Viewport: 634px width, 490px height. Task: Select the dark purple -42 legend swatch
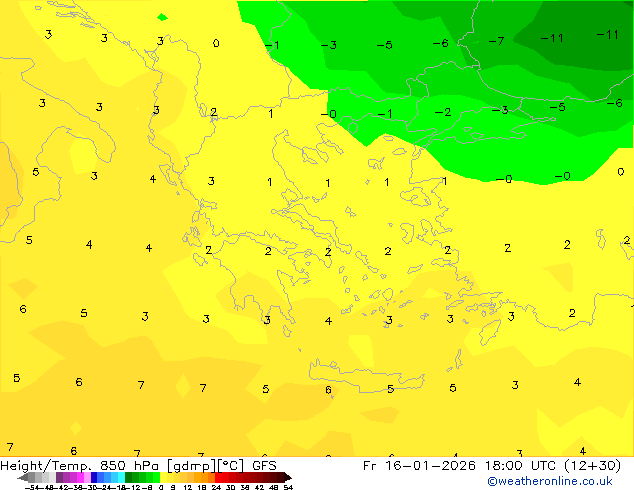(x=59, y=477)
